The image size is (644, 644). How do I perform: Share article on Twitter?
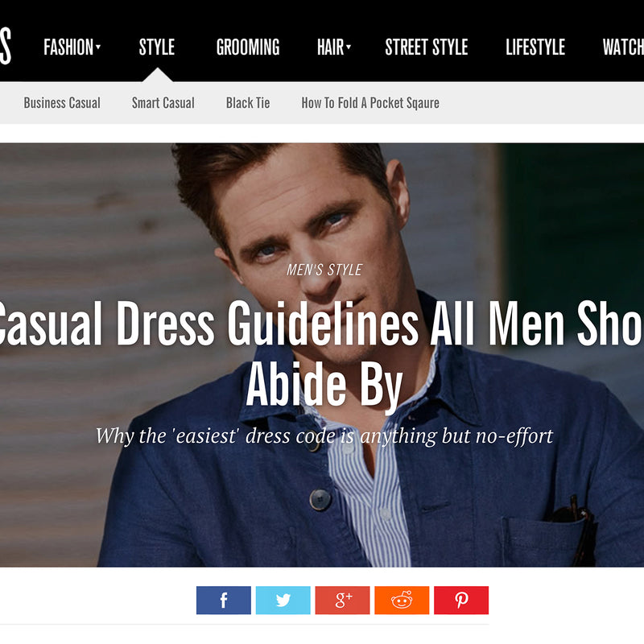283,600
